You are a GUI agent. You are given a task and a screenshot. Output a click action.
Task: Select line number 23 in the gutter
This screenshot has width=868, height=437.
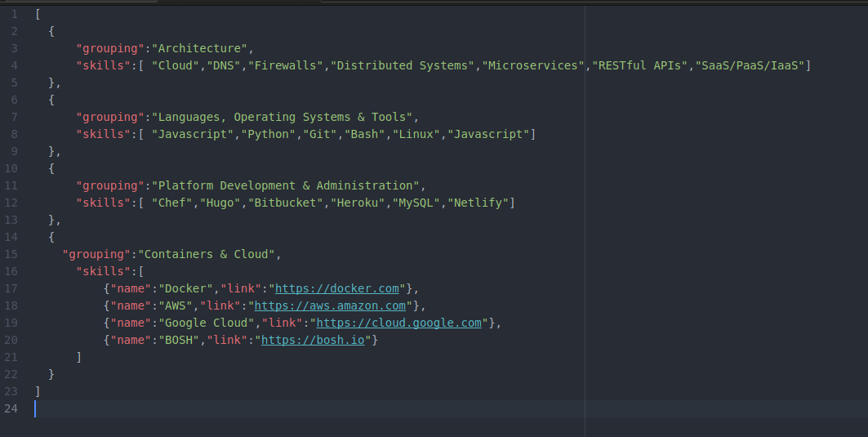coord(11,392)
